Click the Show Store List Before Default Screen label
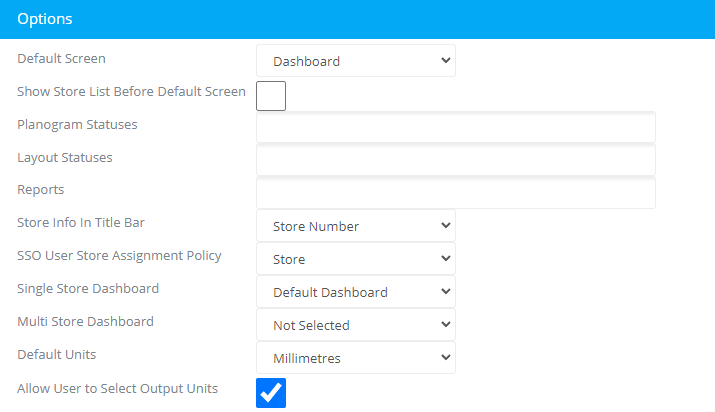 [x=131, y=92]
